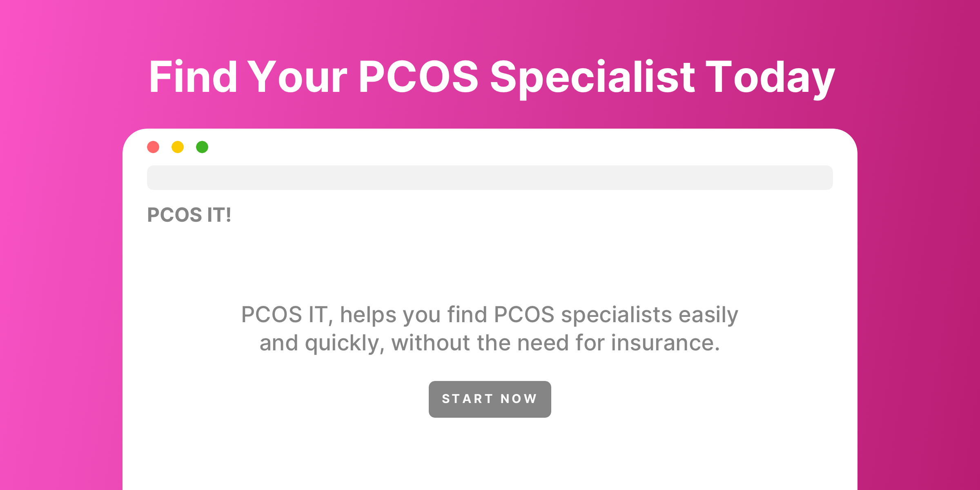Viewport: 980px width, 490px height.
Task: Click the yellow minimize dot
Action: coord(178,147)
